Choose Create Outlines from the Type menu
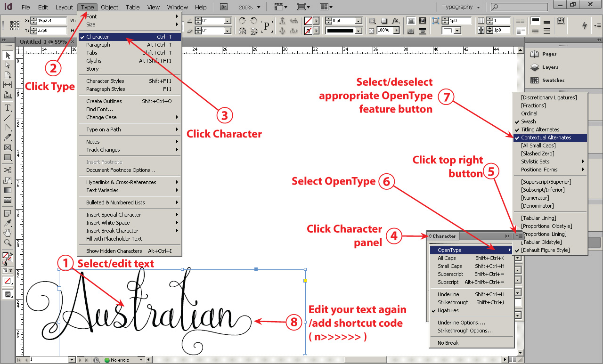The image size is (603, 364). coord(104,101)
